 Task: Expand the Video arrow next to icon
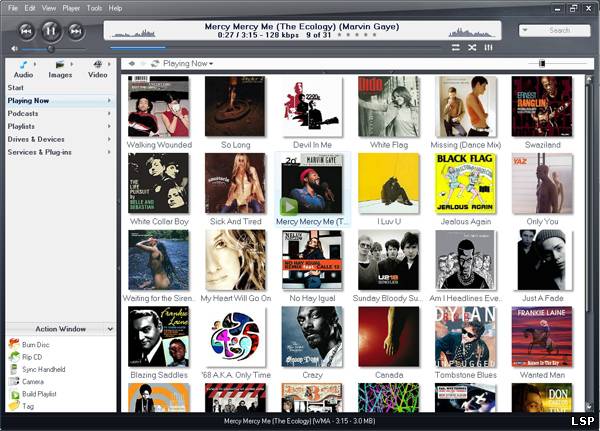coord(109,64)
